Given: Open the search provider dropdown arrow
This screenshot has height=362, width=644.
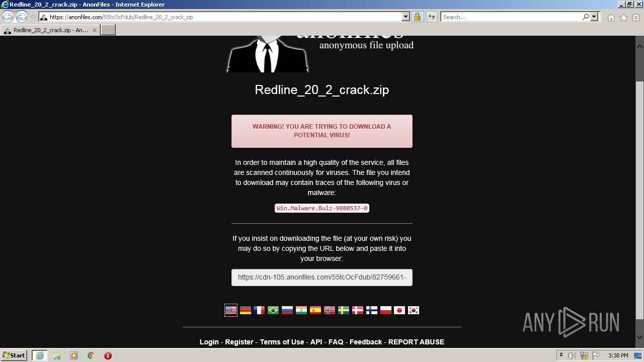Looking at the screenshot, I should (x=594, y=17).
